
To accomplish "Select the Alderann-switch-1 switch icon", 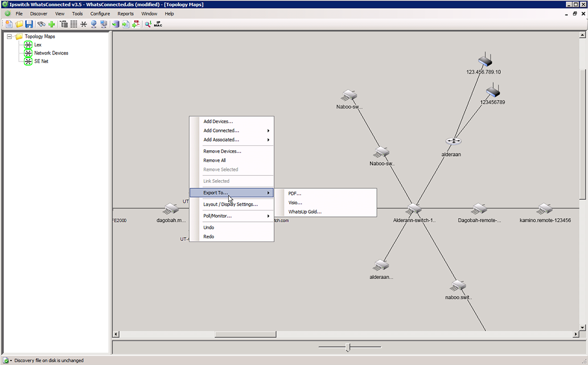I will click(x=414, y=209).
